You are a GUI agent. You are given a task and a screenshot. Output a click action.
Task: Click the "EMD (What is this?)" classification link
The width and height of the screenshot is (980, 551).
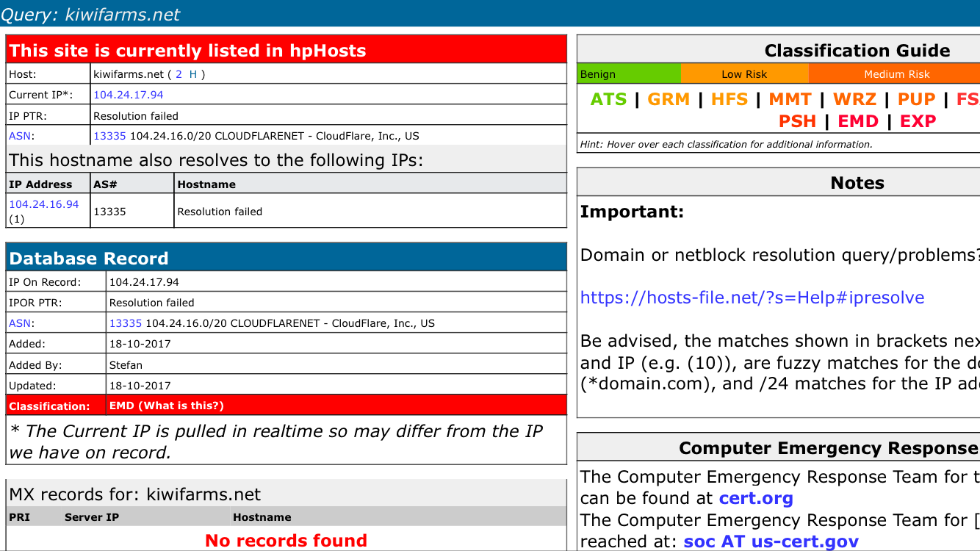point(167,406)
